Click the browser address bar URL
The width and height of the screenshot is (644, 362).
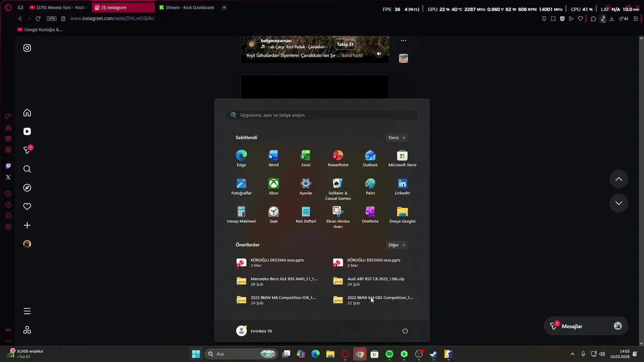click(x=112, y=19)
